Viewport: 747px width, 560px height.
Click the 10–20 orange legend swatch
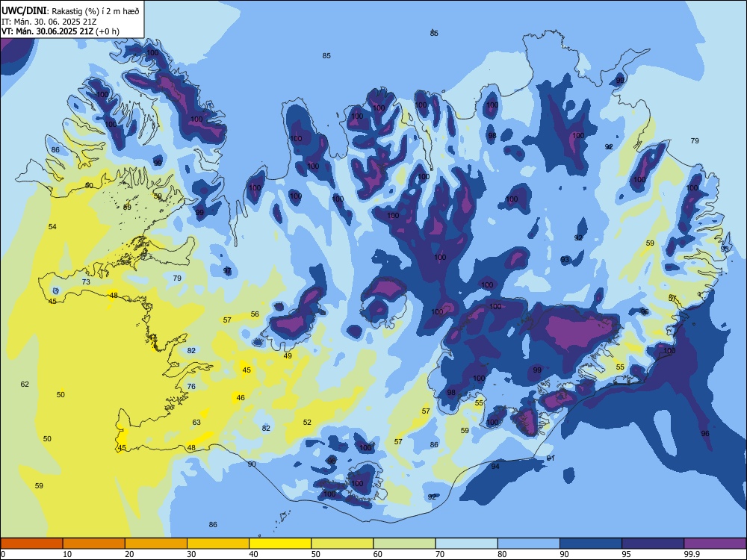(x=94, y=544)
